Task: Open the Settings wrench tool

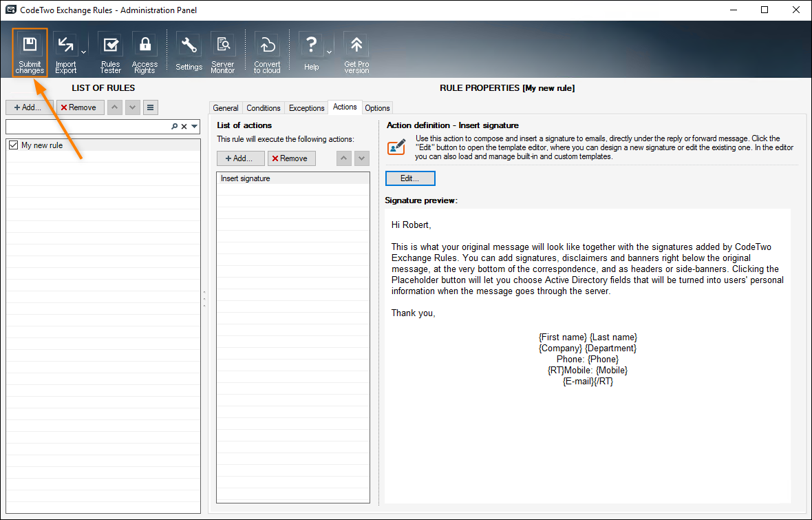Action: point(189,52)
